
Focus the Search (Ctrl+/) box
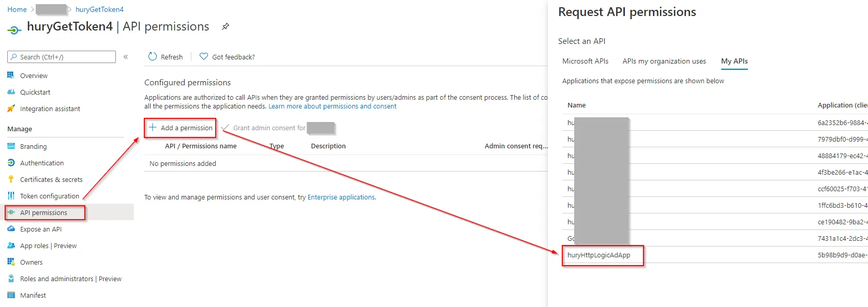(62, 57)
